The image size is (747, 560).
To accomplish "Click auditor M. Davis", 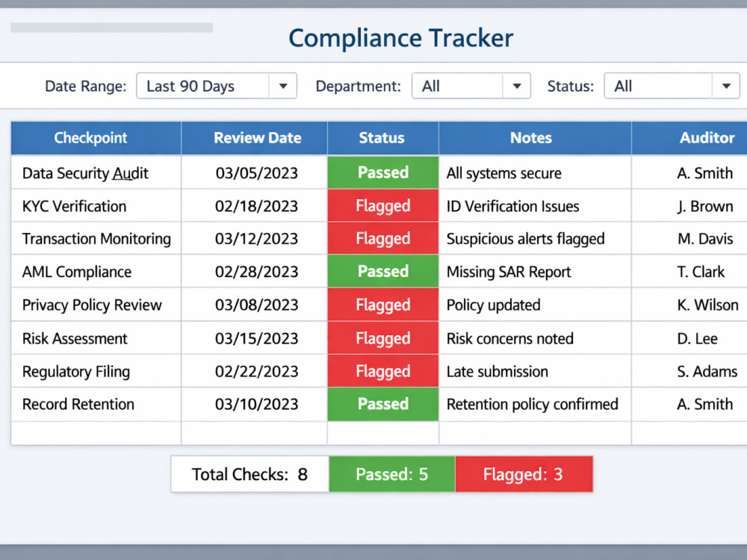I will point(706,239).
